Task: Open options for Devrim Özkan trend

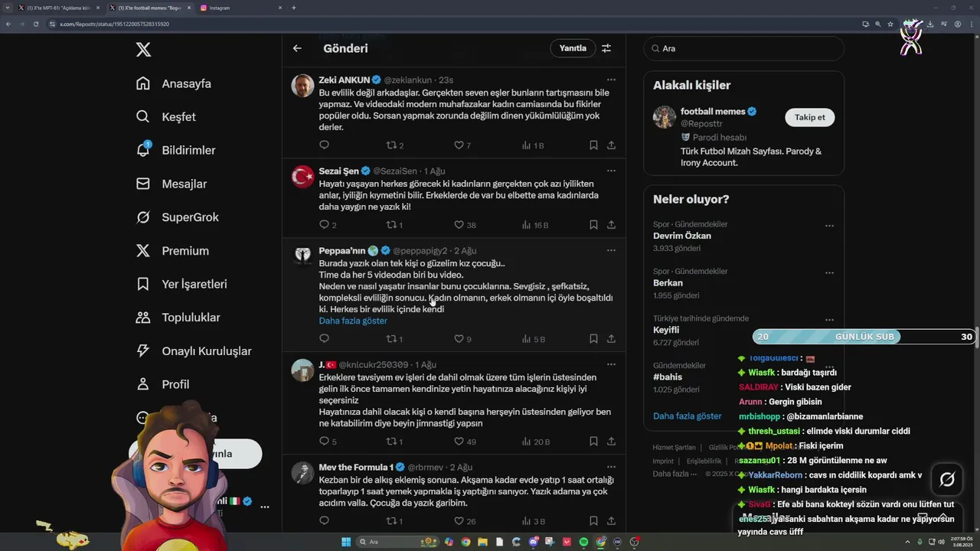Action: pos(829,226)
